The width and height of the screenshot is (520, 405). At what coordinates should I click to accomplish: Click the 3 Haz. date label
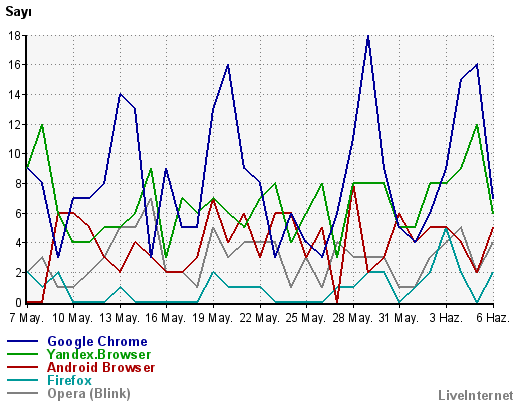446,318
